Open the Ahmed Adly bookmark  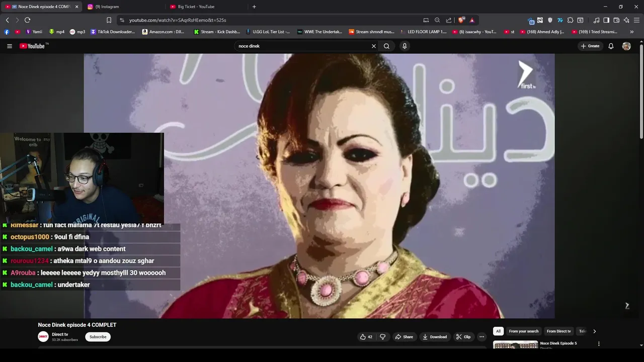[542, 32]
